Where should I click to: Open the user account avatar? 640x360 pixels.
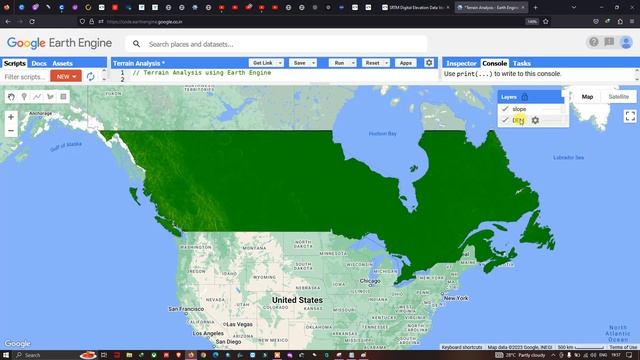(x=626, y=42)
